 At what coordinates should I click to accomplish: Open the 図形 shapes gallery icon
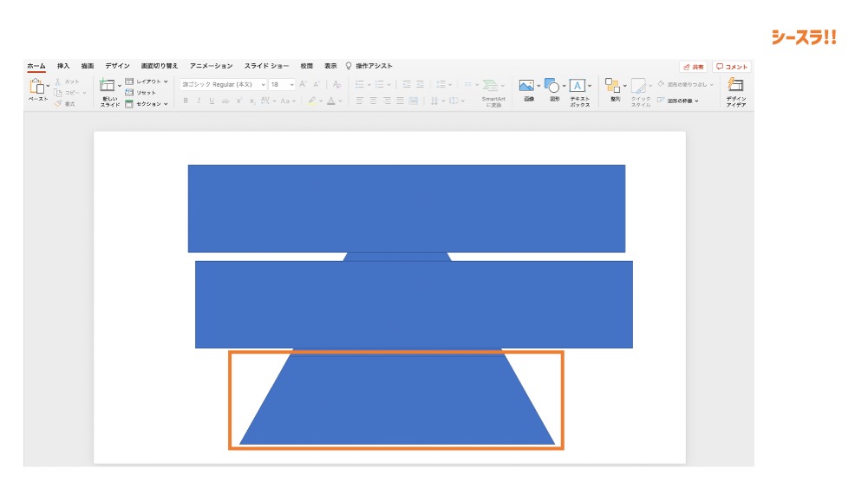pos(552,87)
